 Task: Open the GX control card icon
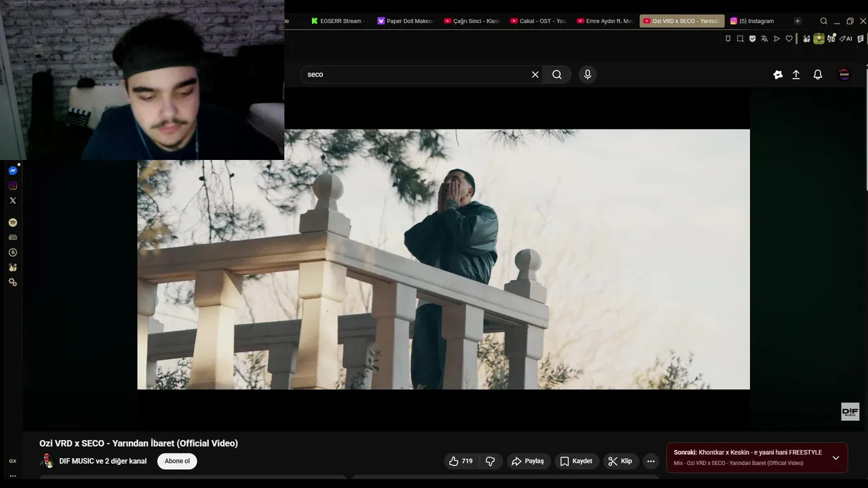point(13,237)
